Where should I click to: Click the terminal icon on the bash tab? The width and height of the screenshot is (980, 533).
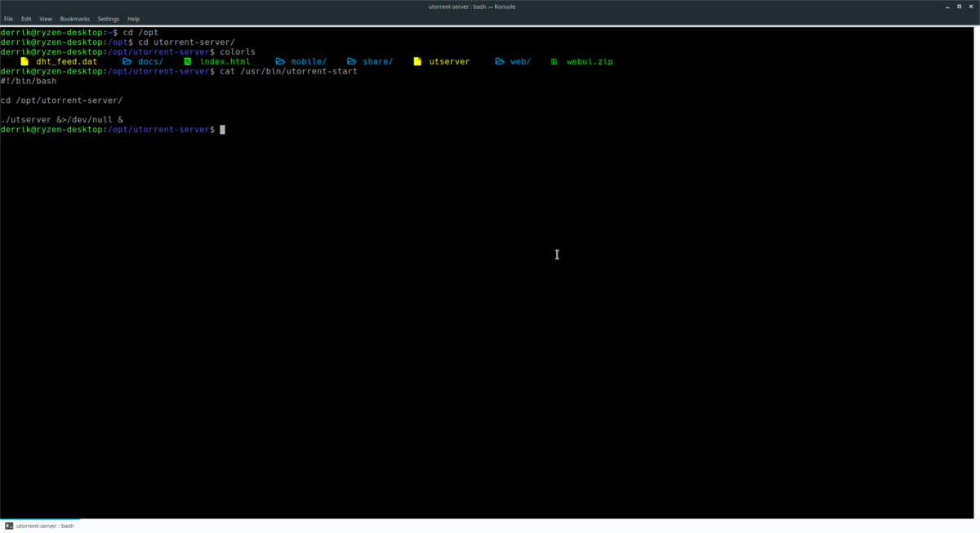(10, 526)
